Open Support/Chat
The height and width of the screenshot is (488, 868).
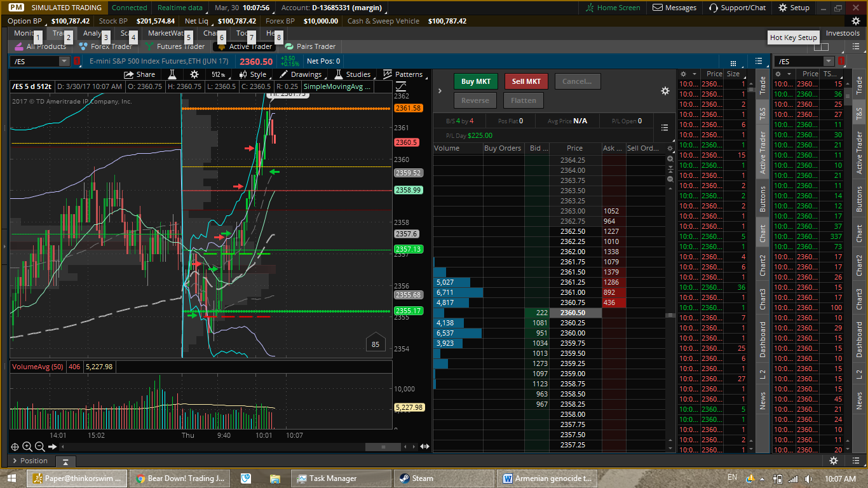click(737, 8)
